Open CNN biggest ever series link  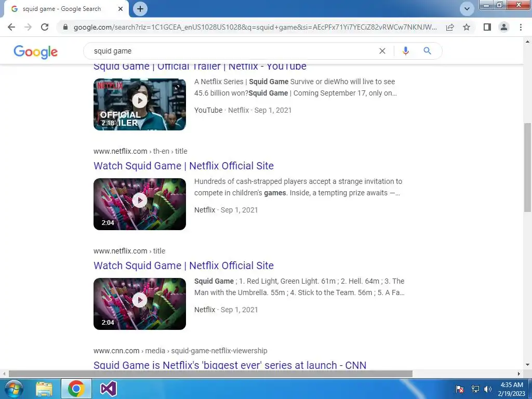(x=230, y=365)
